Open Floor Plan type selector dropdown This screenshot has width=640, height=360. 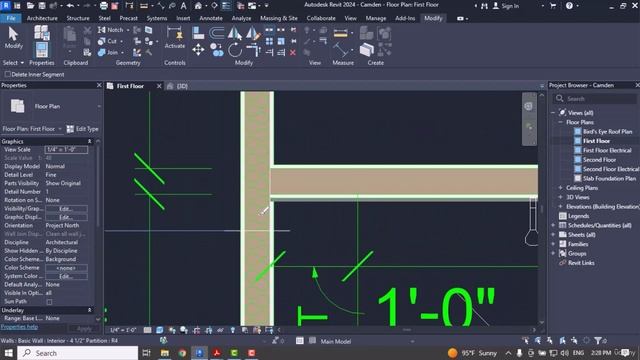coord(98,107)
